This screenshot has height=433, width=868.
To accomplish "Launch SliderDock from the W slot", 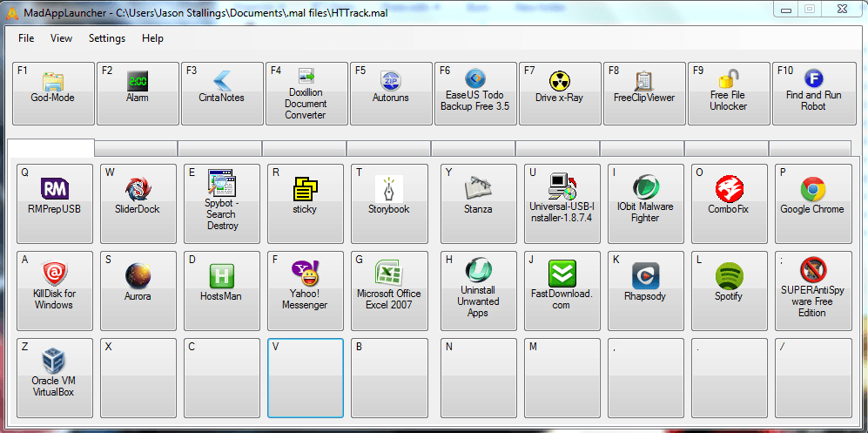I will [138, 204].
